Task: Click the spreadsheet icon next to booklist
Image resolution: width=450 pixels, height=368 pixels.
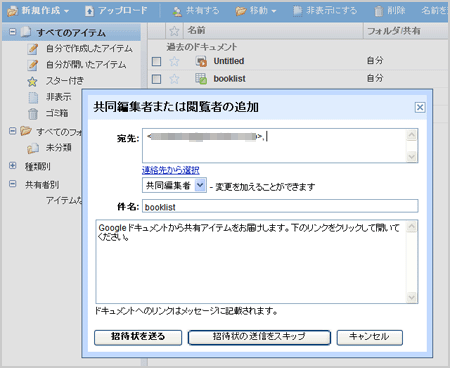Action: [x=201, y=79]
